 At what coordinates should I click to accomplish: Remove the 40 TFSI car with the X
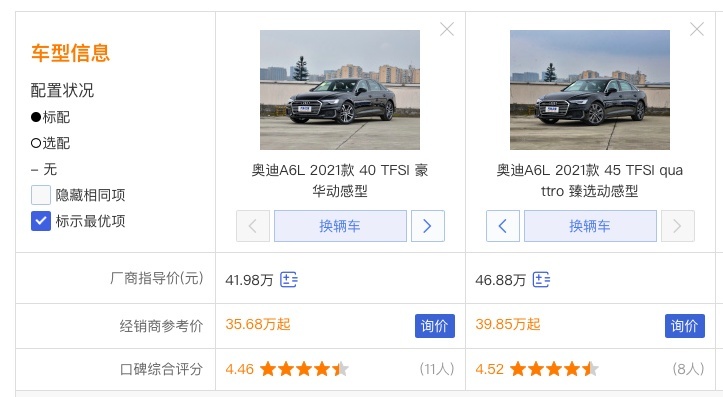click(447, 29)
